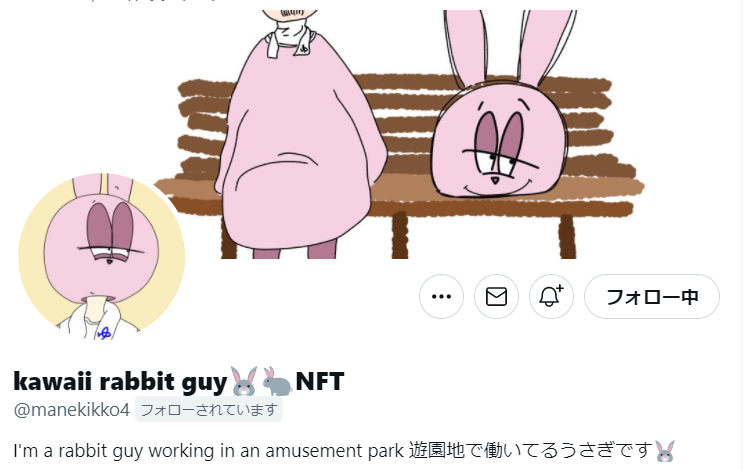
Task: Send a direct message via envelope icon
Action: pos(496,296)
